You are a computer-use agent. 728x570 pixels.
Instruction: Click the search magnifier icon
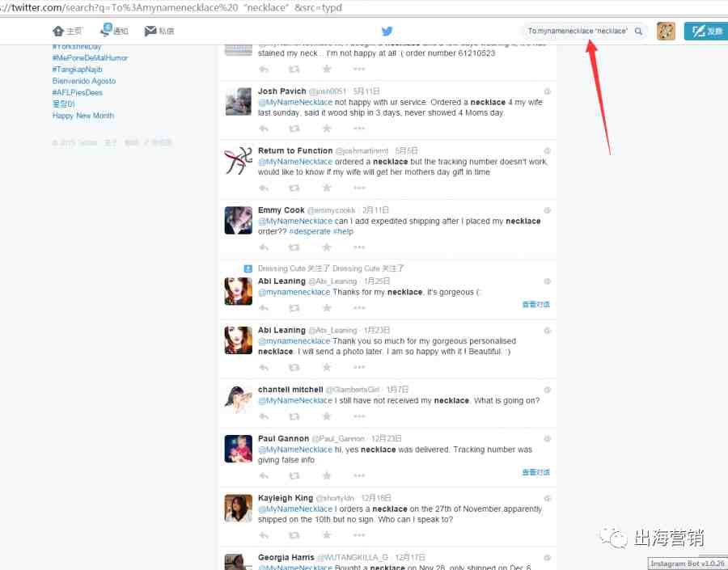[638, 31]
